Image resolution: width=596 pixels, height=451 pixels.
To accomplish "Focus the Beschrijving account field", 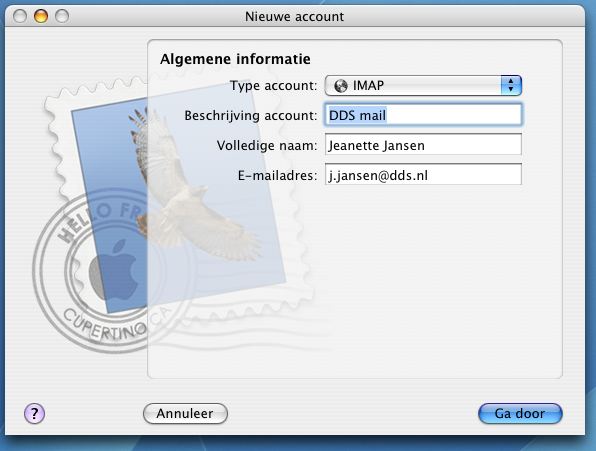I will (x=423, y=115).
